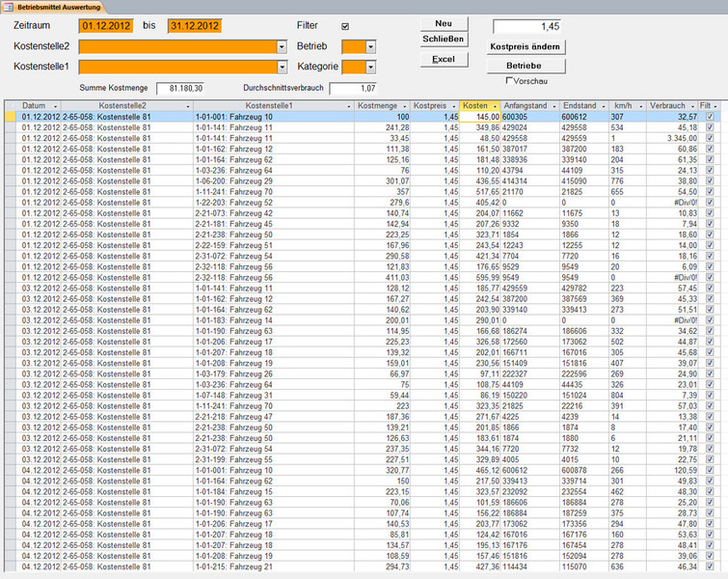Click Verbrauch cell 3.345,00
Screen dimensions: 728x579
point(672,138)
